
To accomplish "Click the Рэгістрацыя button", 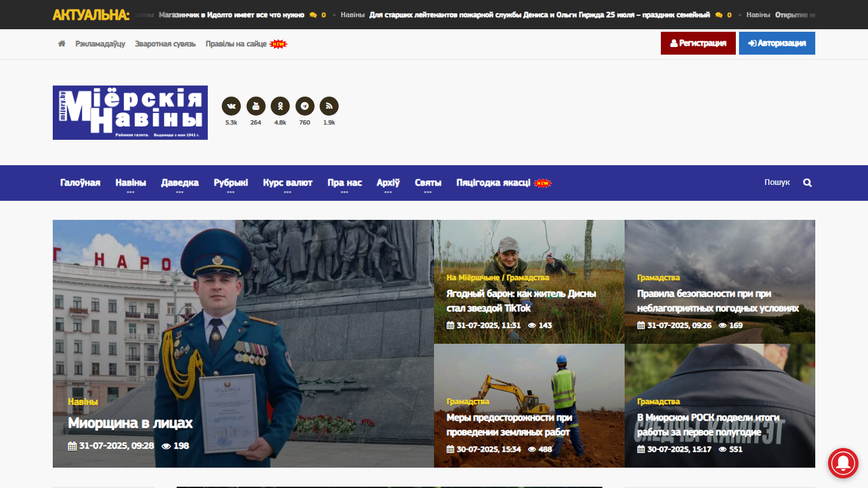I will pyautogui.click(x=698, y=43).
